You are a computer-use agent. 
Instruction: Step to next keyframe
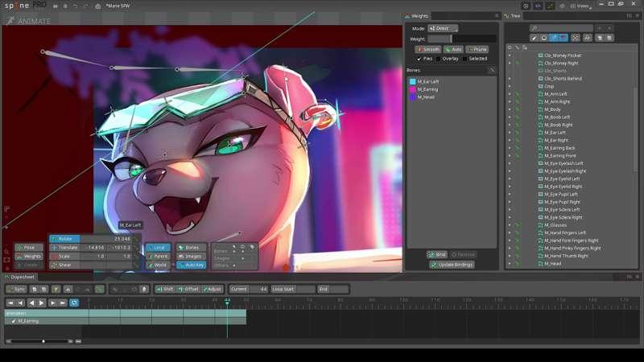pos(52,303)
